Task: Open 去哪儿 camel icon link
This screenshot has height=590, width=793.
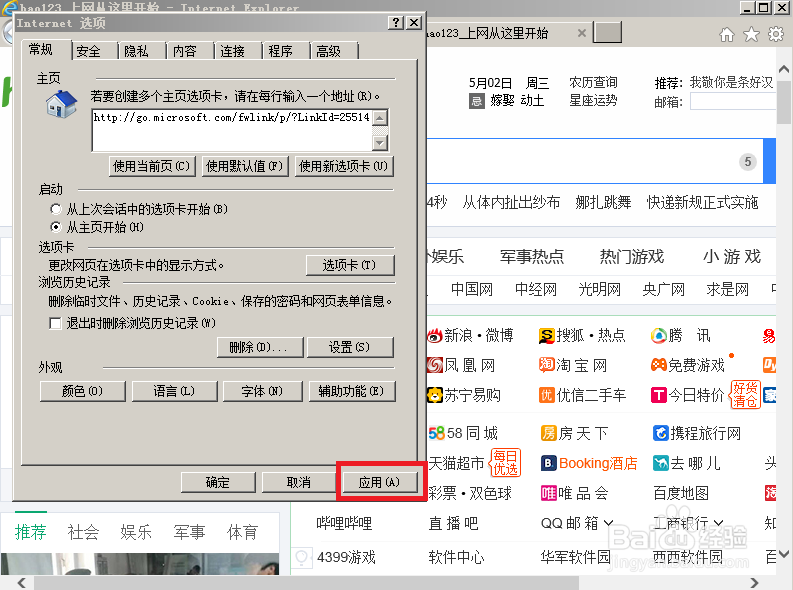Action: click(660, 463)
